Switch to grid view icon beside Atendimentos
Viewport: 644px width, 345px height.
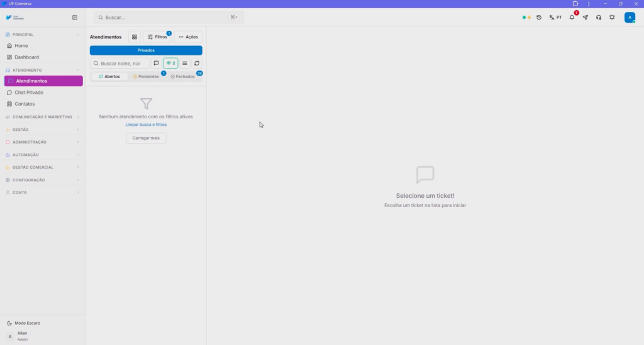point(135,37)
